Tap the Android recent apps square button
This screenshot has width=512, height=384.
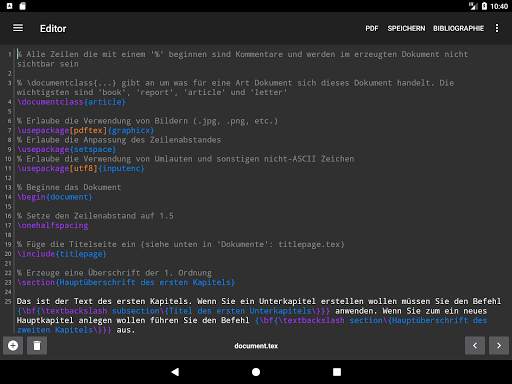pyautogui.click(x=337, y=372)
